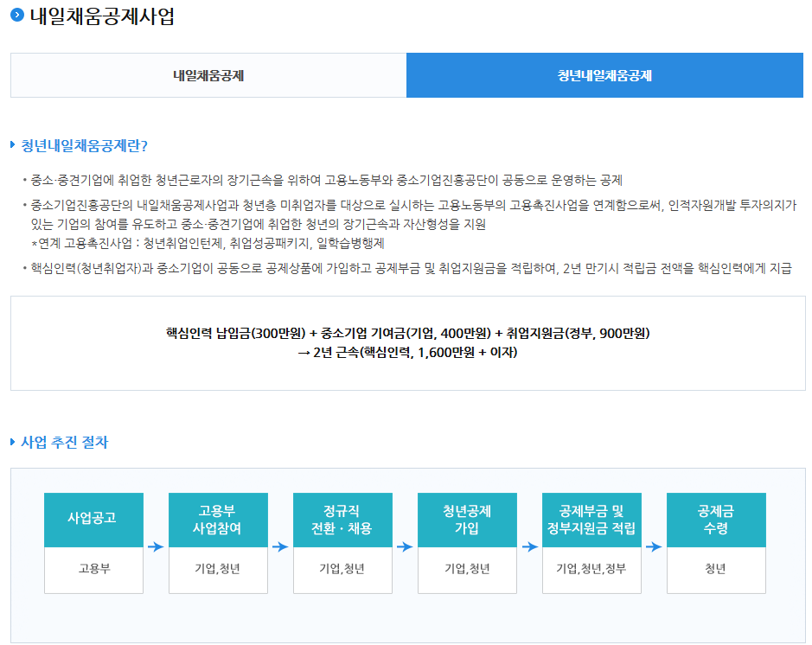812x645 pixels.
Task: Click the circular arrow icon beside 내일채움공제사업 title
Action: (16, 16)
